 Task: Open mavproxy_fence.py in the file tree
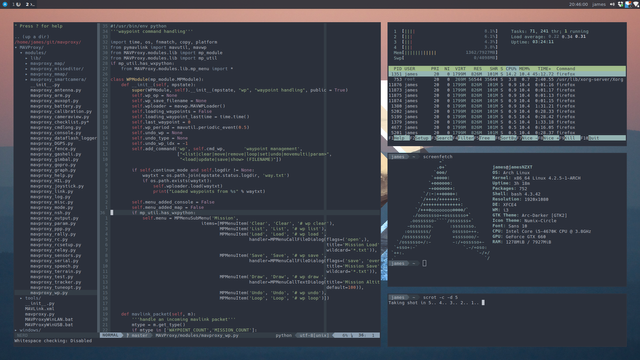click(53, 149)
